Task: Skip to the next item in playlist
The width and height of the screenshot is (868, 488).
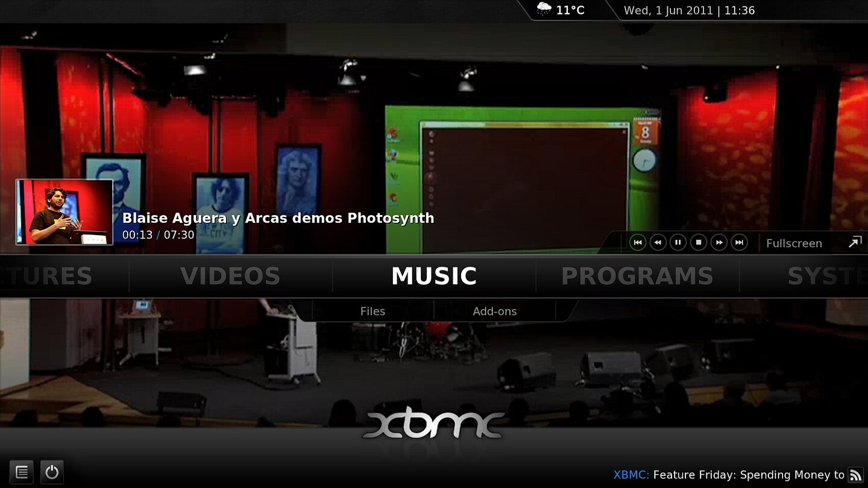Action: [739, 242]
